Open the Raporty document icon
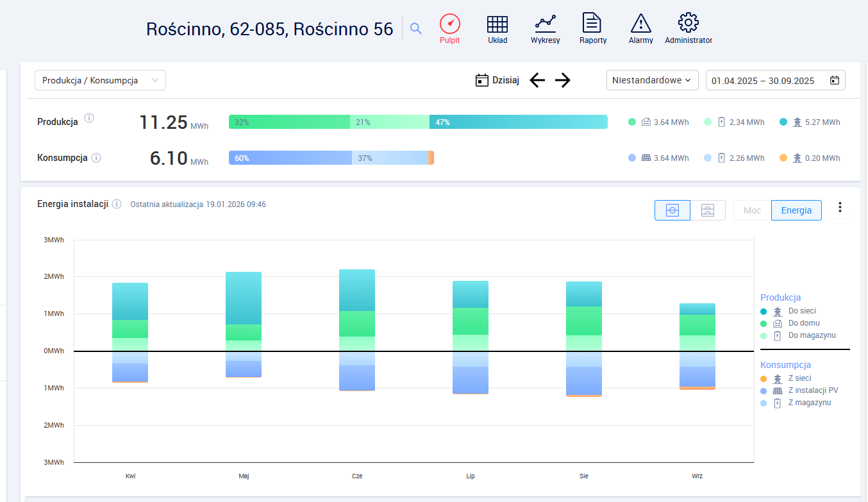 [592, 23]
